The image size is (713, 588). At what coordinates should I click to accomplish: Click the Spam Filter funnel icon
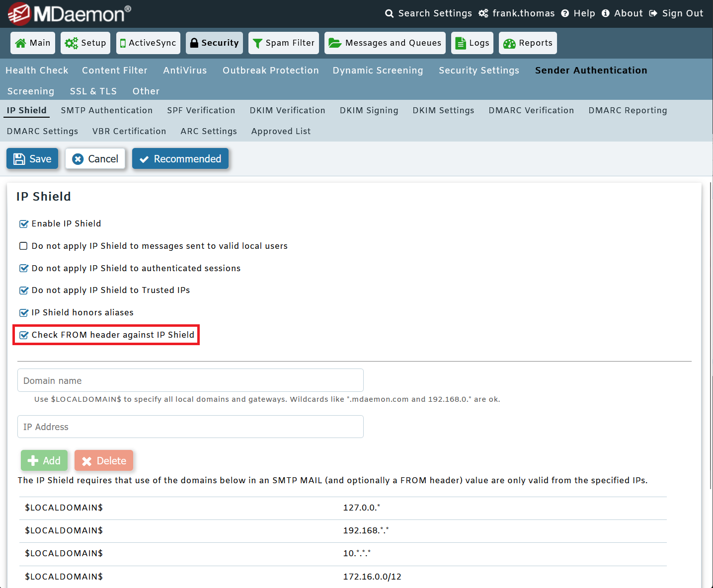(257, 43)
